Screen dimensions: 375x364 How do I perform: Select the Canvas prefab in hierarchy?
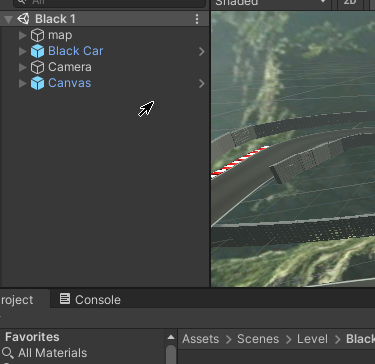click(x=69, y=83)
